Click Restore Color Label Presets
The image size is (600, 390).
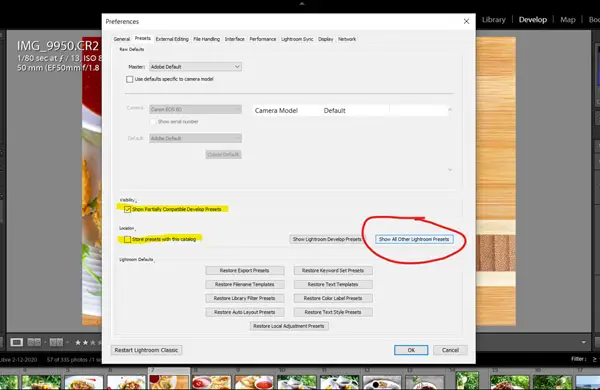(x=333, y=298)
